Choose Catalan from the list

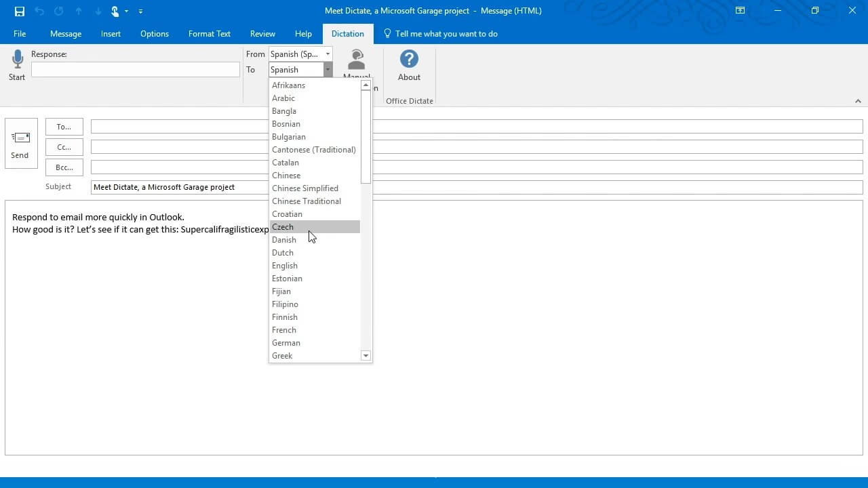[315, 163]
